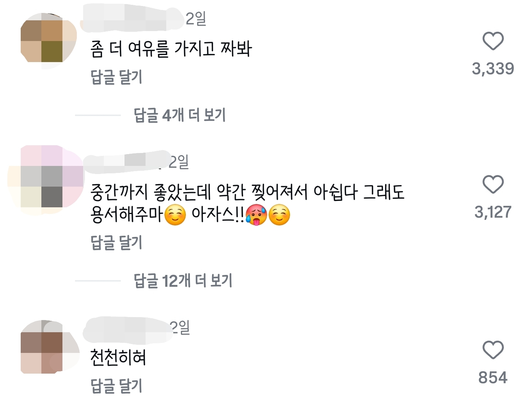Screen dimensions: 532x398
Task: Tap the 3,339 like count
Action: point(493,69)
